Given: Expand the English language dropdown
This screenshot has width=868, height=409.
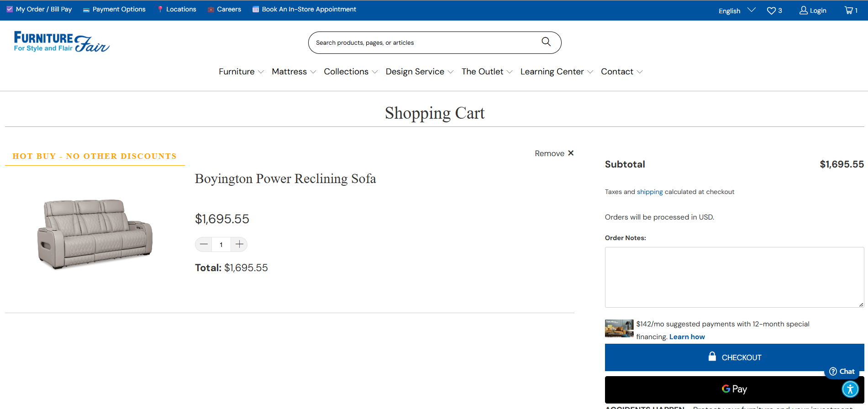Looking at the screenshot, I should (x=736, y=10).
